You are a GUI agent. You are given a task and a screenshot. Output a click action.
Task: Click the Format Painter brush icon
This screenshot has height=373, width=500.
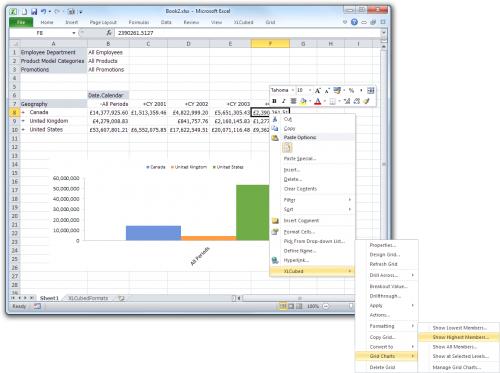366,101
